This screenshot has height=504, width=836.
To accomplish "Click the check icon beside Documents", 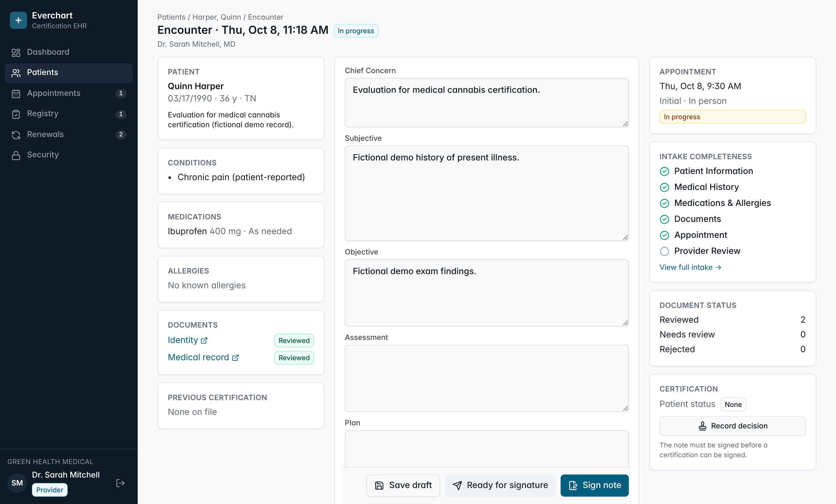I will pos(664,219).
